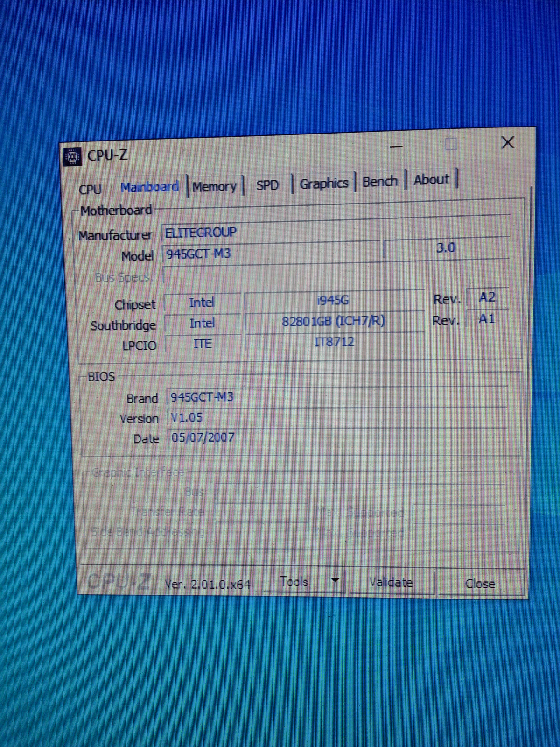
Task: Click the CPU-Z app icon in the title bar
Action: pos(72,157)
